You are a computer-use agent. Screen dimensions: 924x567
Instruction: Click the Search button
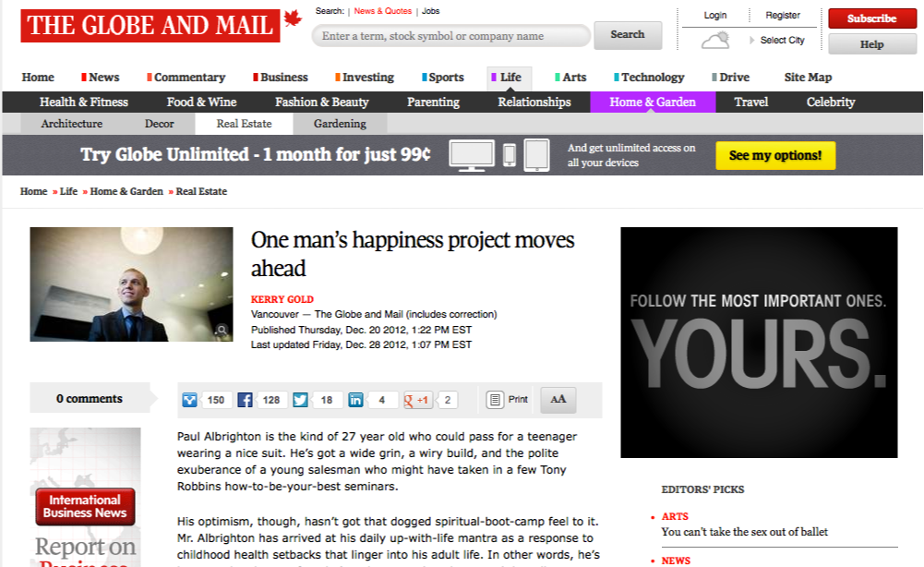[x=628, y=35]
